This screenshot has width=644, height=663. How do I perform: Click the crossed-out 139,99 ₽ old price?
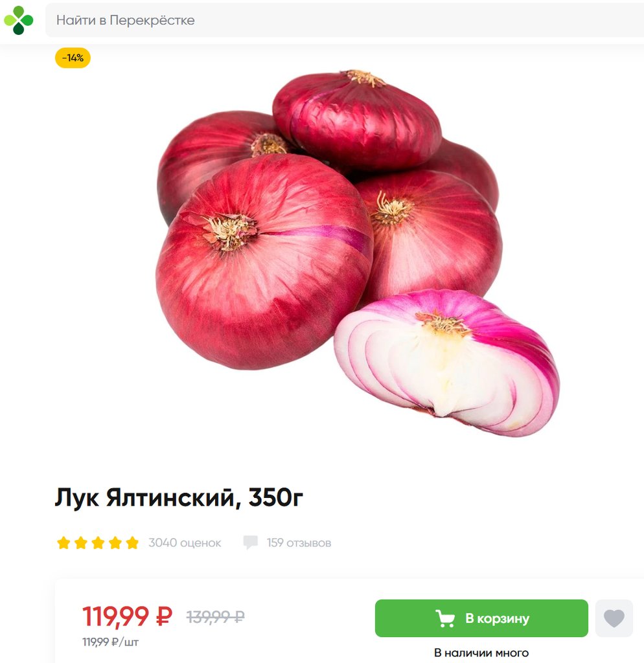click(x=215, y=617)
